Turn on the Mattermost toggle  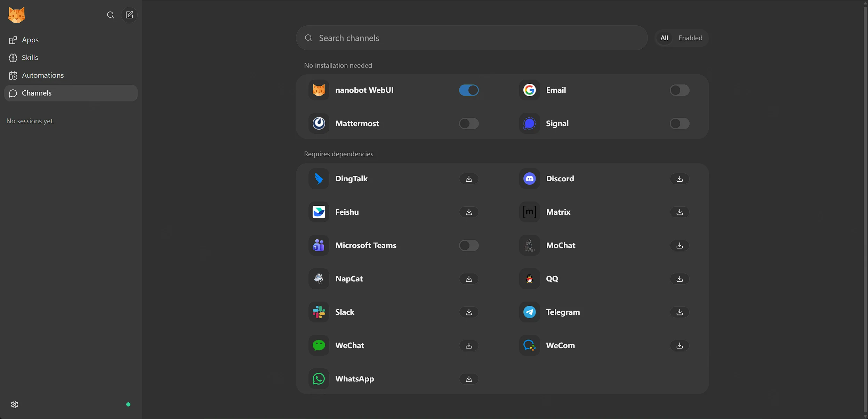[x=469, y=123]
